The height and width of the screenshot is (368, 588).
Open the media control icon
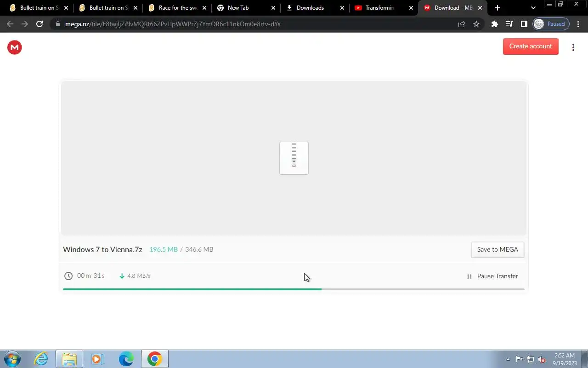[x=509, y=24]
